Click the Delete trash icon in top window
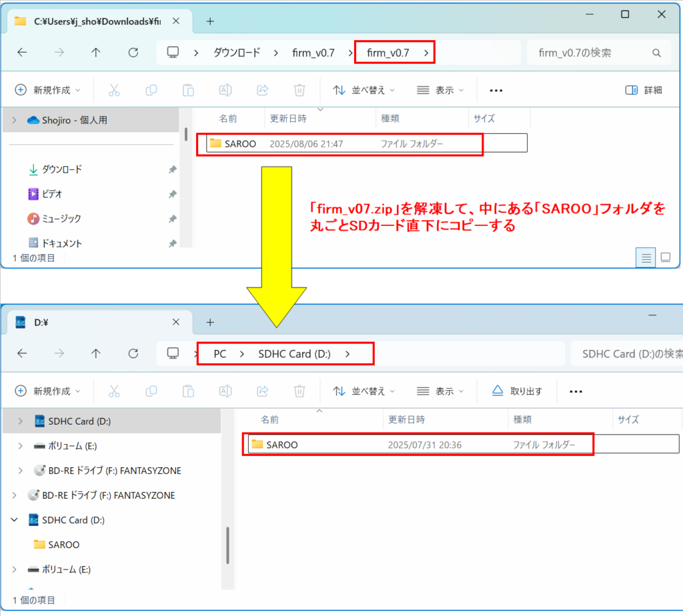The image size is (683, 616). pos(300,90)
